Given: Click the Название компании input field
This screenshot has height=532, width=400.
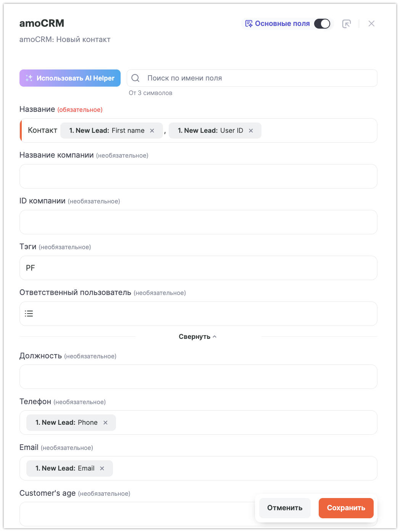Looking at the screenshot, I should coord(198,176).
